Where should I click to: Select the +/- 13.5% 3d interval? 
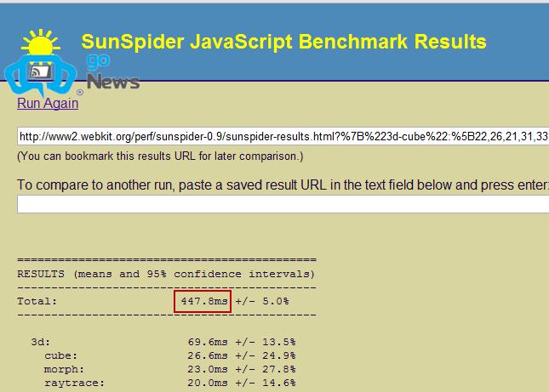point(266,342)
